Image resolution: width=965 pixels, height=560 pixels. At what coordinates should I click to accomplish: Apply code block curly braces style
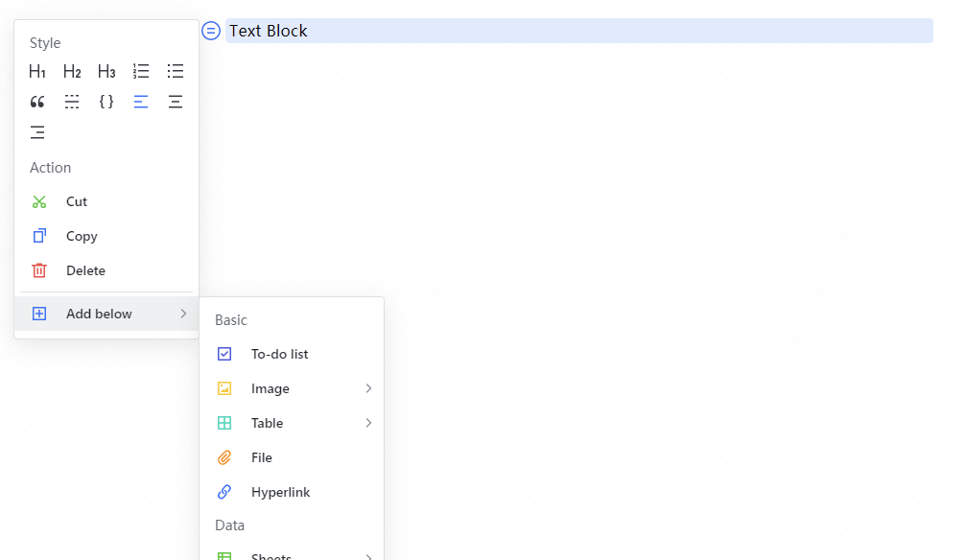pos(106,102)
